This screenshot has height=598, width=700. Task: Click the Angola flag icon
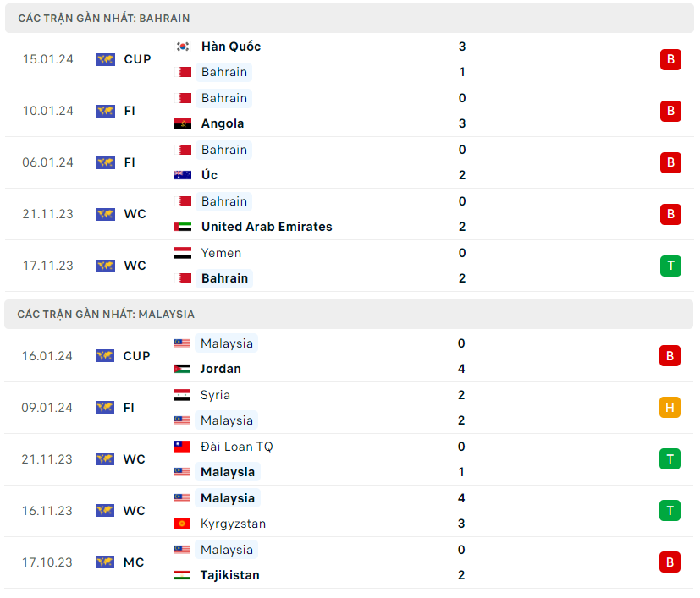(x=183, y=123)
